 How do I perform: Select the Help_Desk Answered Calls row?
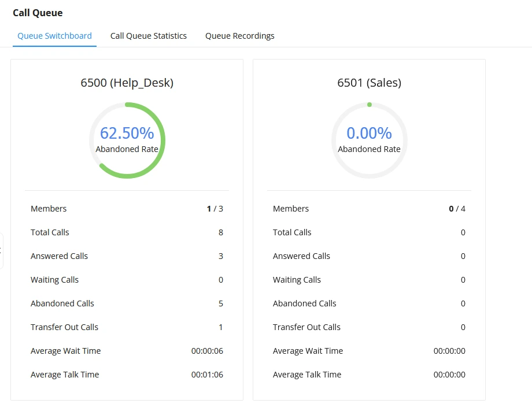(x=127, y=256)
